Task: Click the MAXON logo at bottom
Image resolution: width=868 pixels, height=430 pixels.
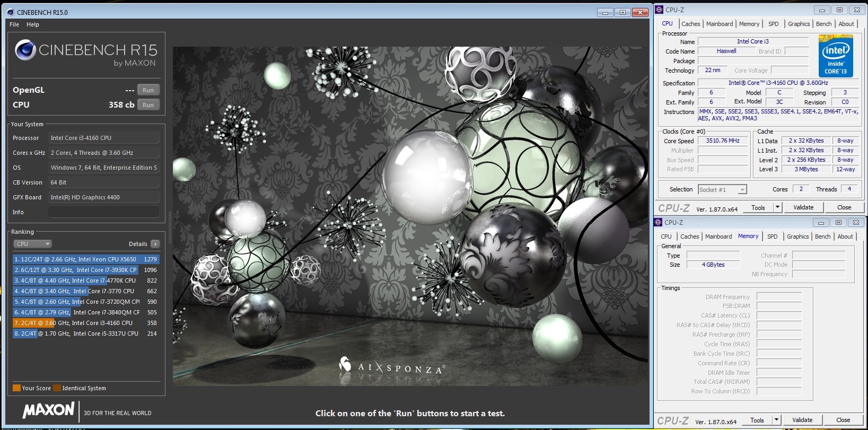Action: (x=48, y=410)
